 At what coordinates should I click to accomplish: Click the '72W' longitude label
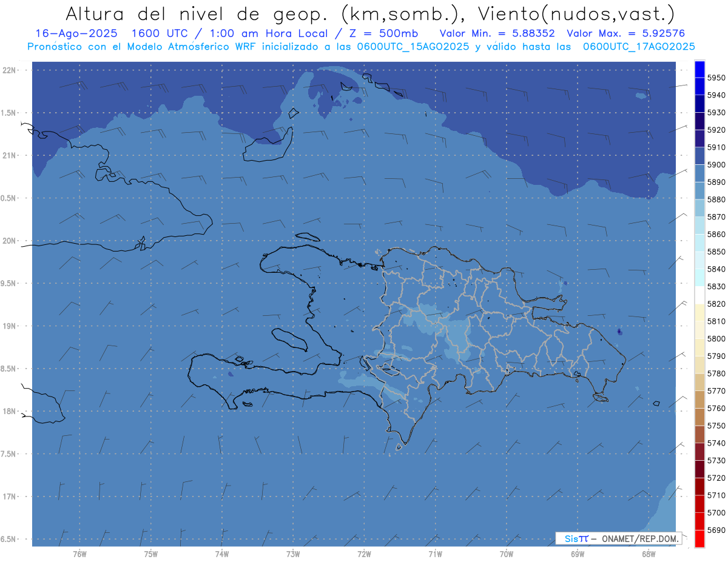364,554
